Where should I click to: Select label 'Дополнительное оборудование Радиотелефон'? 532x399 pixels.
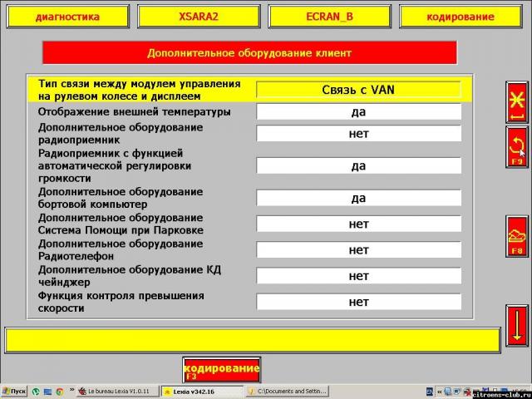[121, 249]
